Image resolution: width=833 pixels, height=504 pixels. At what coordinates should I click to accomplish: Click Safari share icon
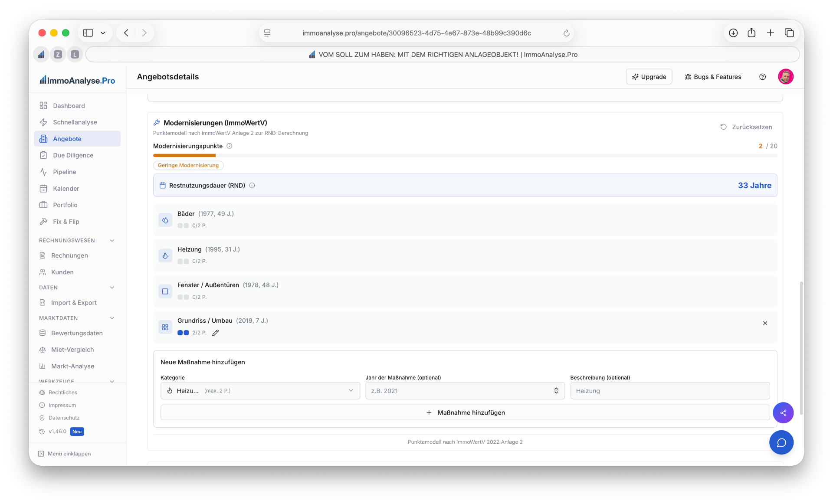[x=752, y=33]
